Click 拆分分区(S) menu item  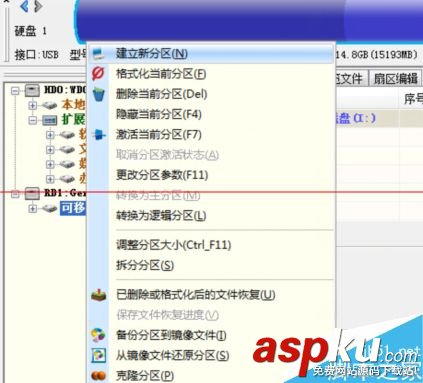click(x=210, y=265)
